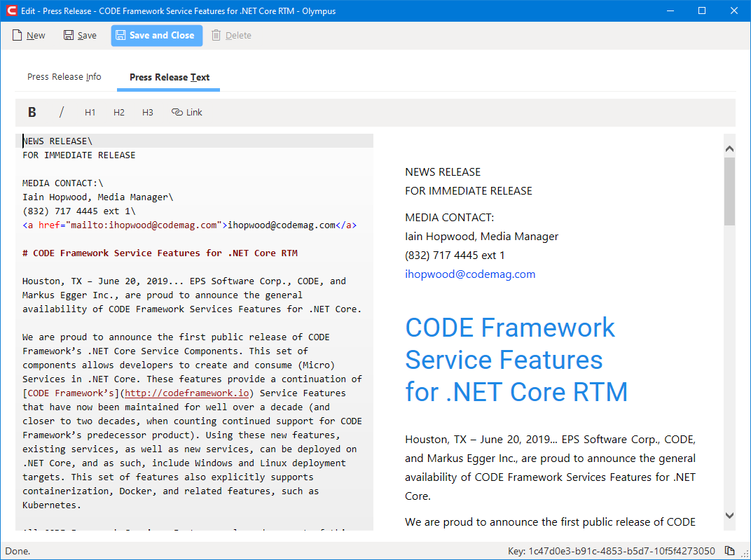Click the 'Done.' status bar message
This screenshot has height=560, width=751.
tap(18, 551)
